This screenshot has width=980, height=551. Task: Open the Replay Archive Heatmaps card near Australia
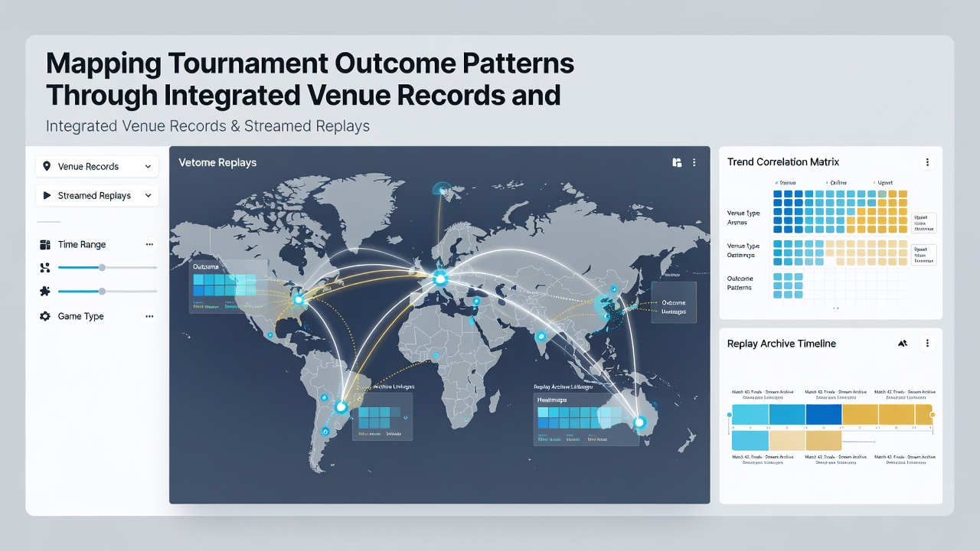(x=586, y=419)
